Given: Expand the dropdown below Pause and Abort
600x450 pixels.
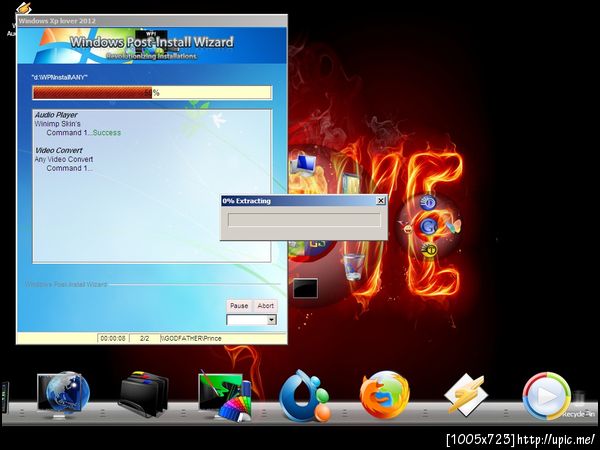Looking at the screenshot, I should coord(272,320).
